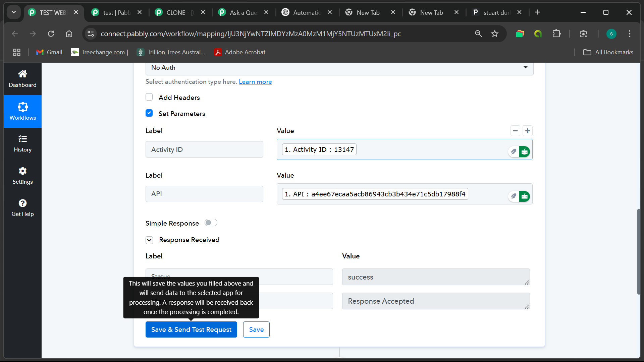Image resolution: width=644 pixels, height=362 pixels.
Task: Switch to the CLONE tab
Action: 180,12
